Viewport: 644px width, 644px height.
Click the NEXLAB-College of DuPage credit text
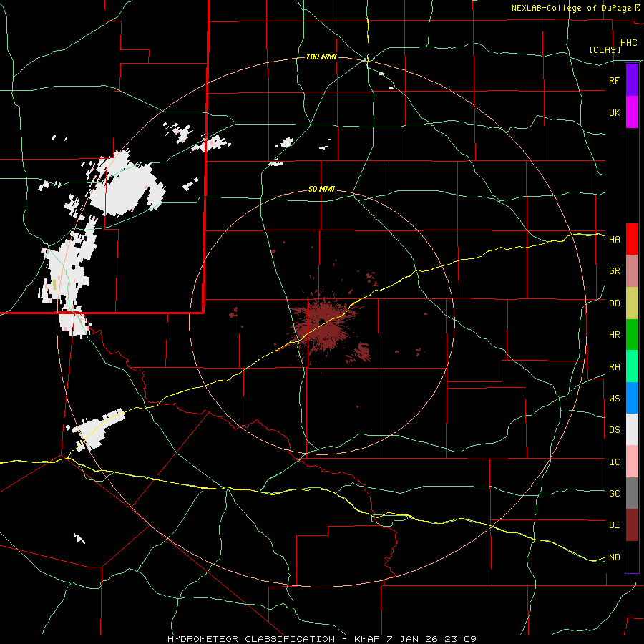[x=571, y=8]
